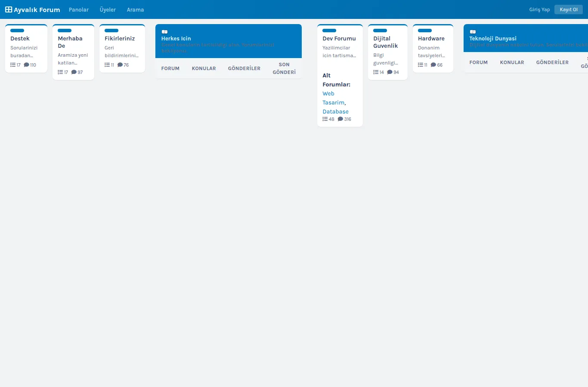Viewport: 588px width, 387px height.
Task: Go to the Arama search page
Action: [x=135, y=9]
